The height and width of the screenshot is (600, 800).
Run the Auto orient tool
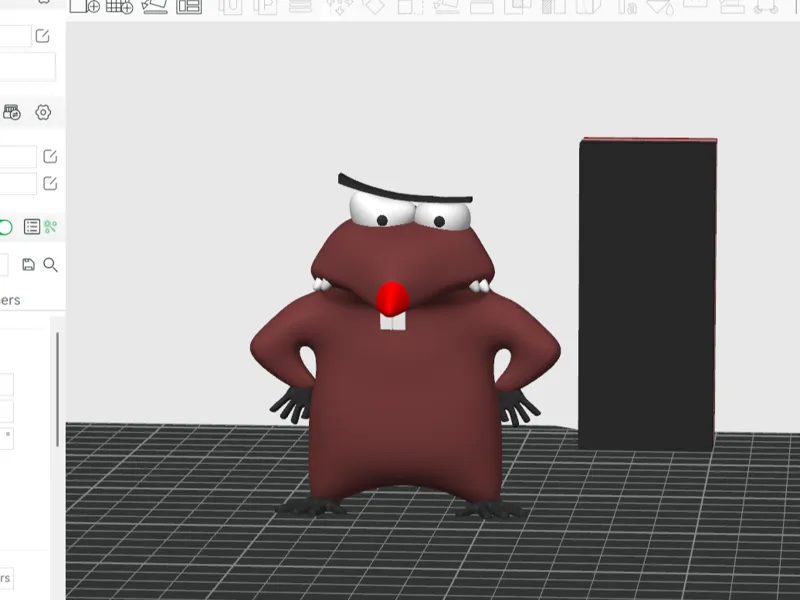pos(155,6)
